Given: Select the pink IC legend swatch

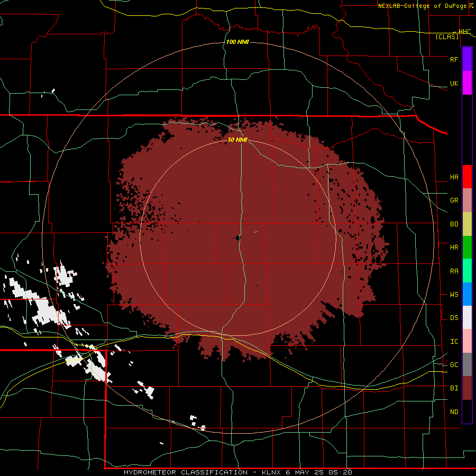Looking at the screenshot, I should point(467,341).
